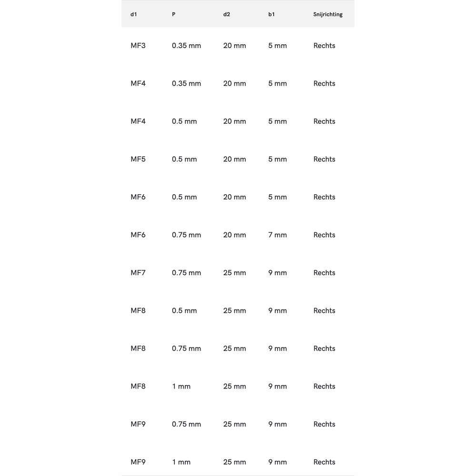Click the 20 mm d2 value in the MF3 row
The height and width of the screenshot is (476, 476).
[235, 46]
